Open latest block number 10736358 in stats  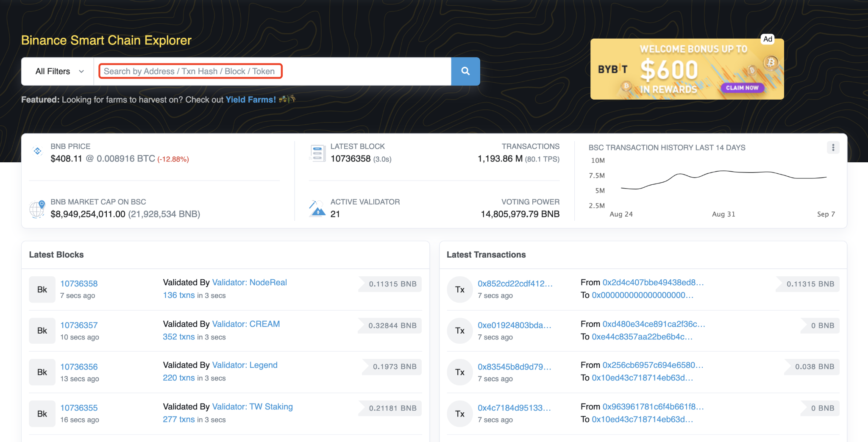(x=351, y=158)
